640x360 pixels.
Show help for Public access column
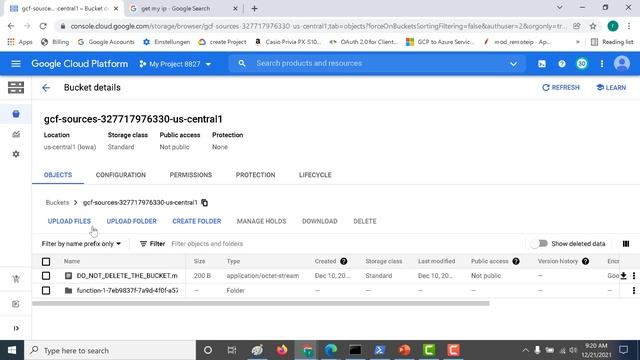coord(516,261)
